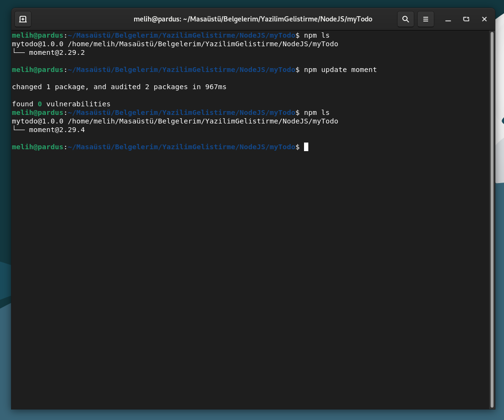Close the terminal window
This screenshot has height=420, width=504.
(x=484, y=19)
